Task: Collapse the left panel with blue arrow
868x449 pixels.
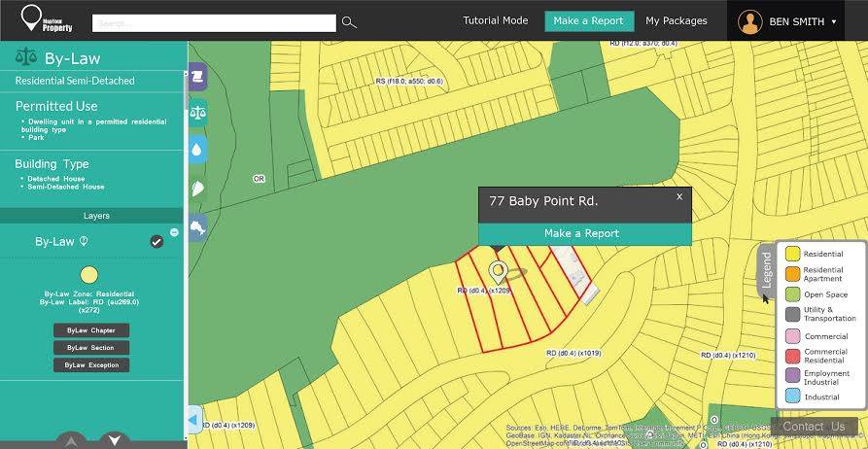Action: 192,420
